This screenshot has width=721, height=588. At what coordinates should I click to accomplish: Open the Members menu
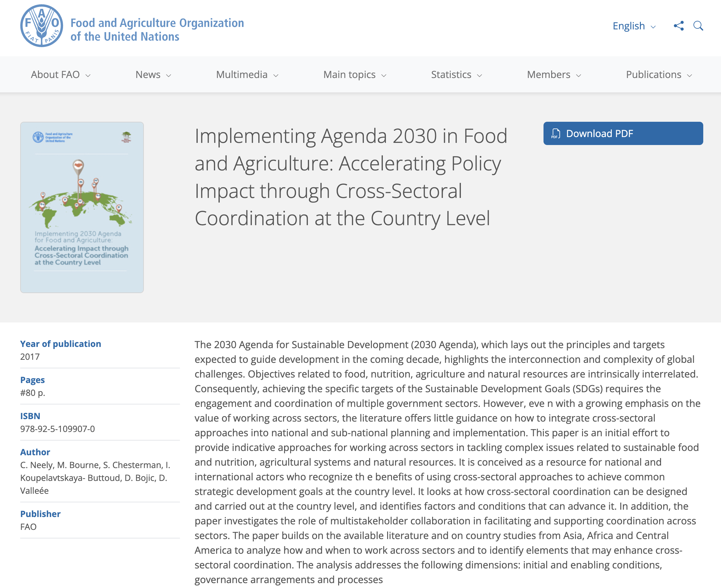554,75
